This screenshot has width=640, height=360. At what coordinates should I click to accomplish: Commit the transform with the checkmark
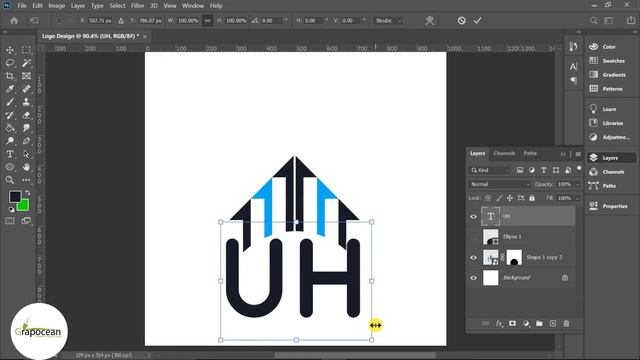pos(477,20)
